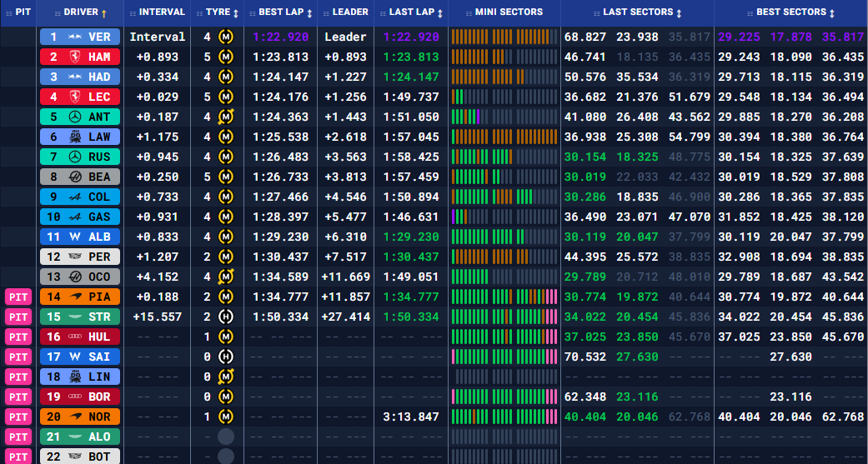The height and width of the screenshot is (464, 868).
Task: Select the 17 SAI driver badge
Action: [x=79, y=357]
